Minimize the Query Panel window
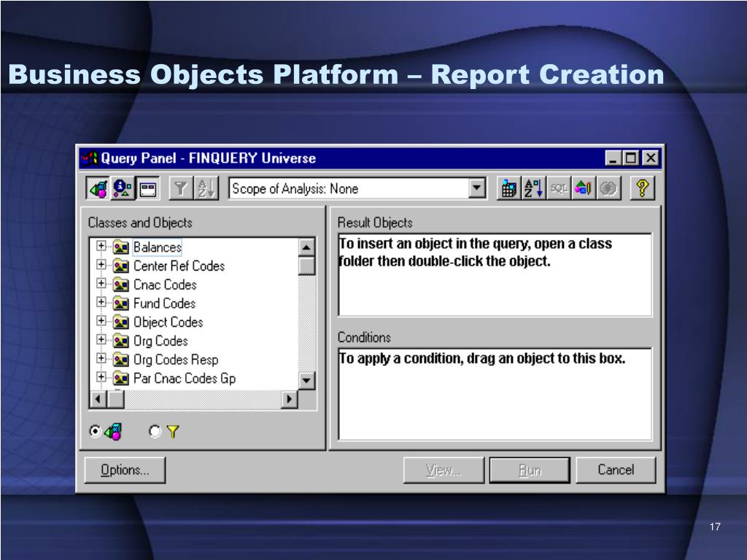This screenshot has height=560, width=747. (613, 157)
